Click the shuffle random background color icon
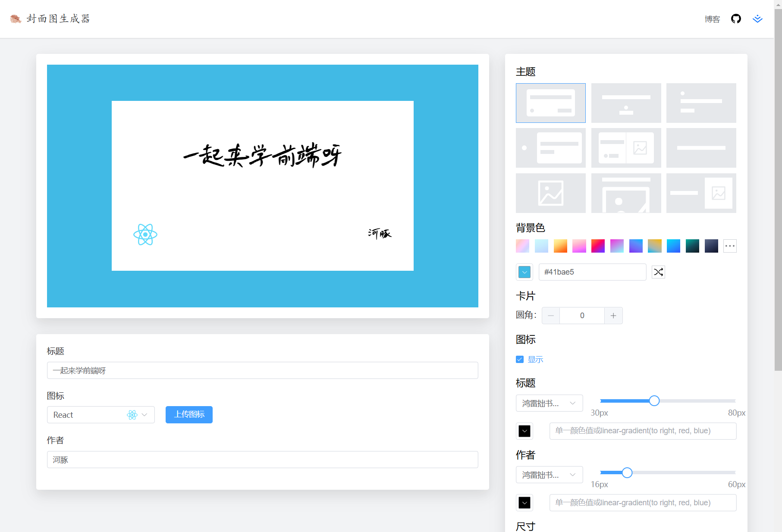This screenshot has width=782, height=532. [x=658, y=272]
